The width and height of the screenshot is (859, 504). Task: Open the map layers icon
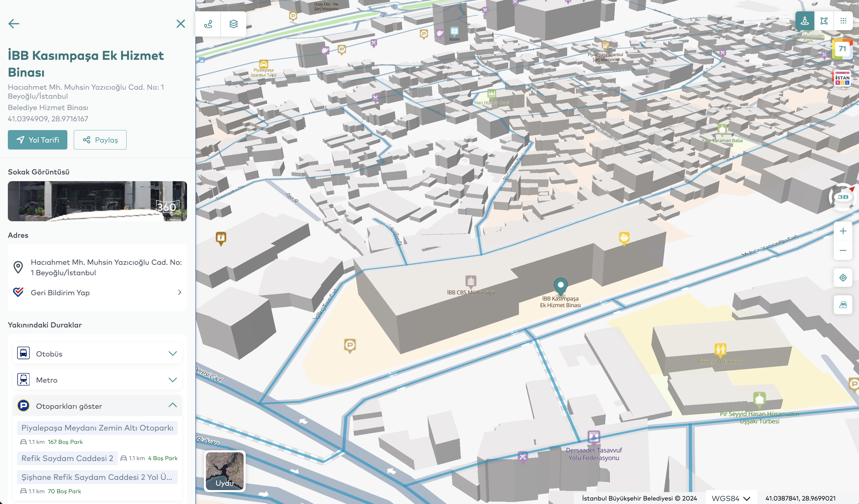tap(233, 24)
